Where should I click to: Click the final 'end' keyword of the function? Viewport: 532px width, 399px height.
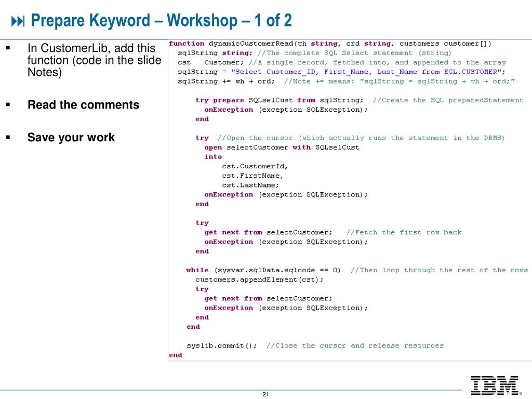(x=176, y=355)
